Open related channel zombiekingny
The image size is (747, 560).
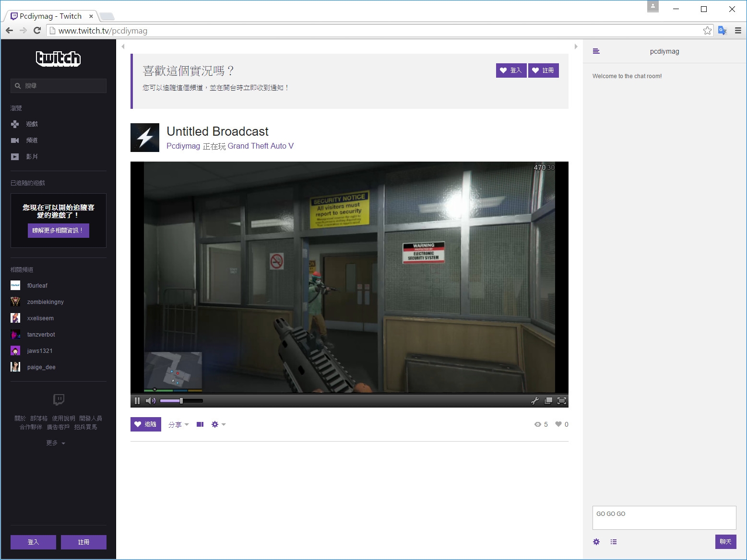tap(46, 302)
